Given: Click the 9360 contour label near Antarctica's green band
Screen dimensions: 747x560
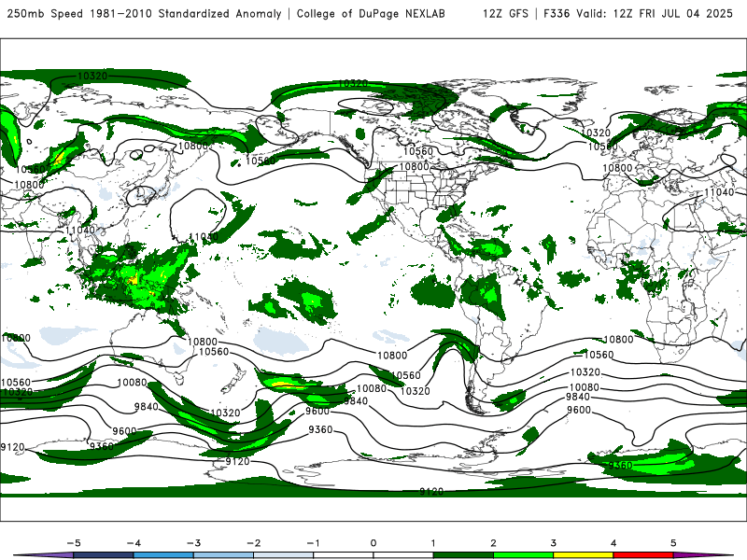Looking at the screenshot, I should tap(620, 465).
